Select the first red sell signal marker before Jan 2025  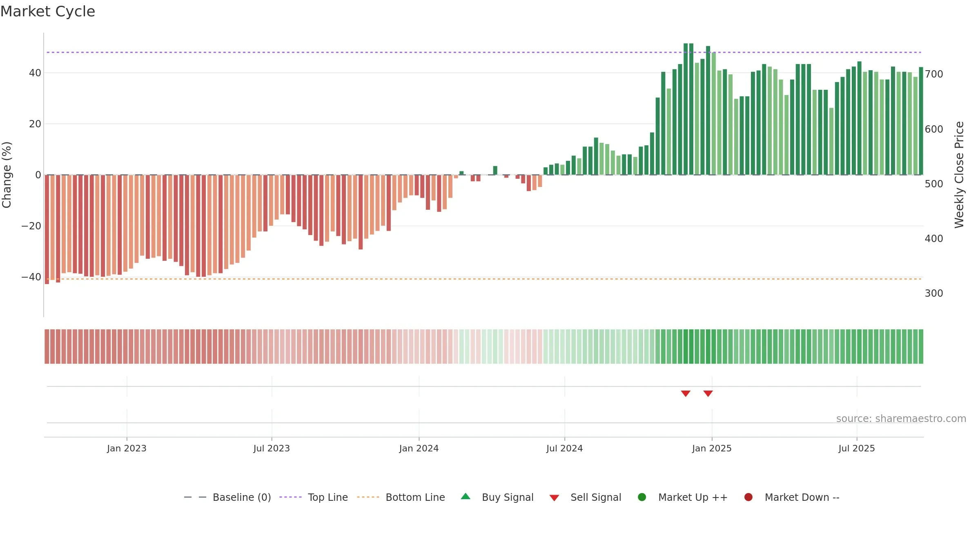pos(686,393)
